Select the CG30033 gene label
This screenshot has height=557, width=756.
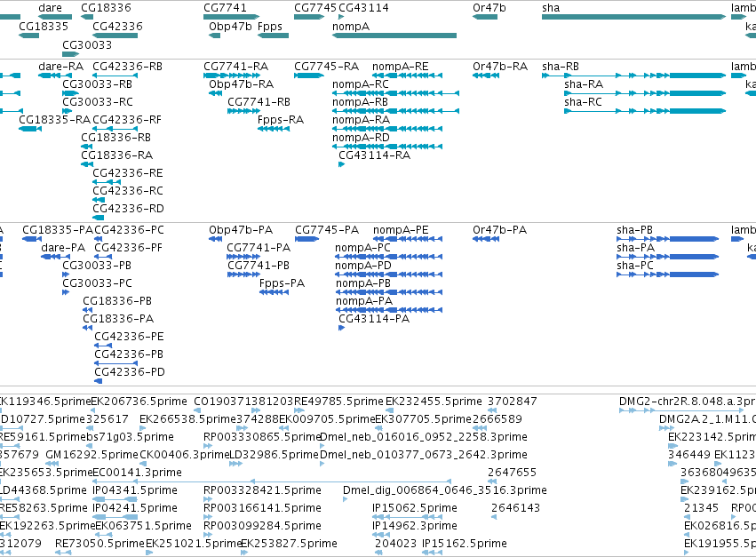87,44
